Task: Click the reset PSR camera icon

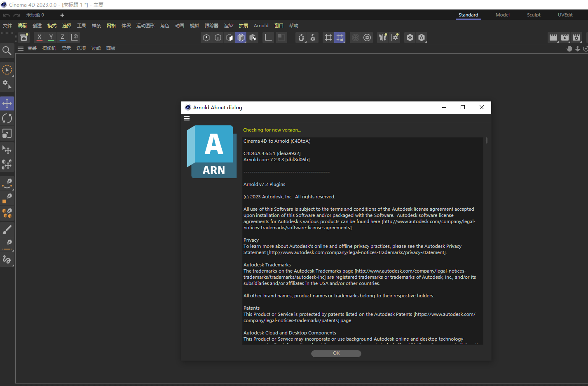Action: click(x=24, y=37)
